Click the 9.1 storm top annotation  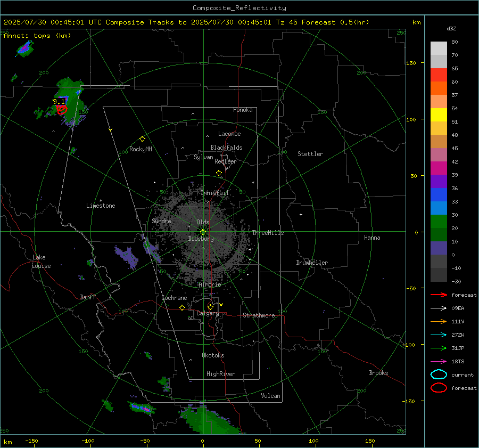click(59, 102)
